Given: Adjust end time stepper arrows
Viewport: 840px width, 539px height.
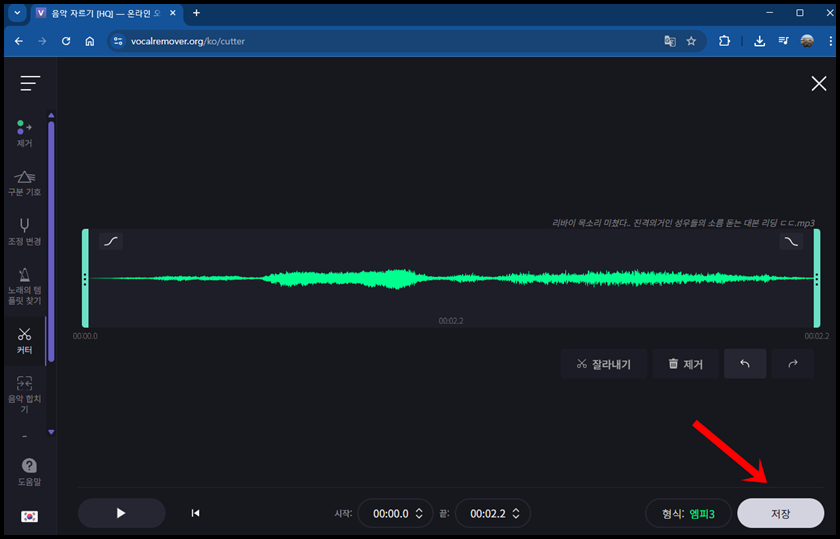Looking at the screenshot, I should [x=516, y=513].
